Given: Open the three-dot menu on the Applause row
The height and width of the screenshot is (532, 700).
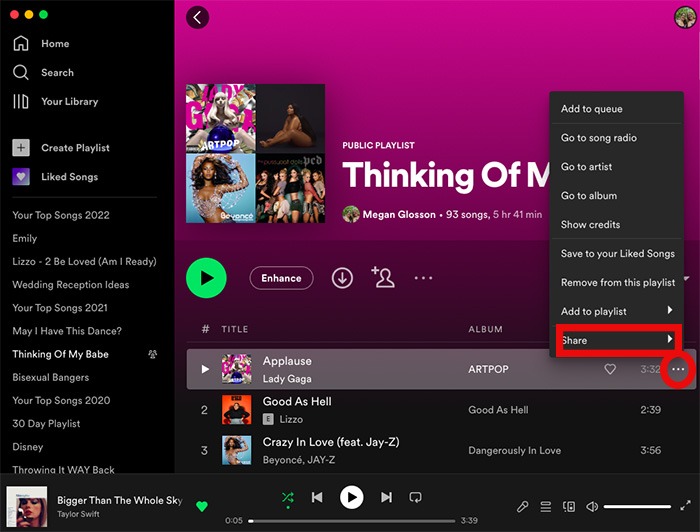Looking at the screenshot, I should (678, 369).
